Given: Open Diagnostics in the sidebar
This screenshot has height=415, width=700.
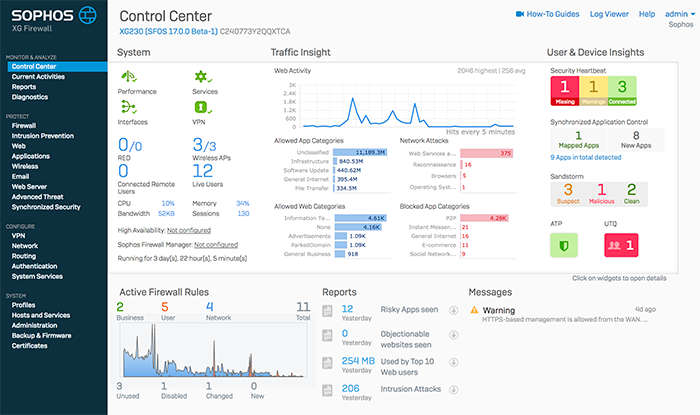Looking at the screenshot, I should (29, 97).
